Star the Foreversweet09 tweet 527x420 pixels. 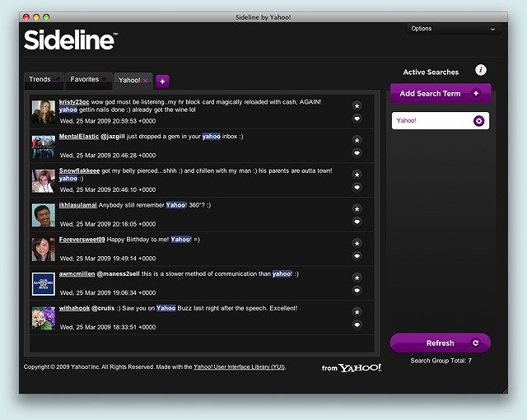(357, 243)
